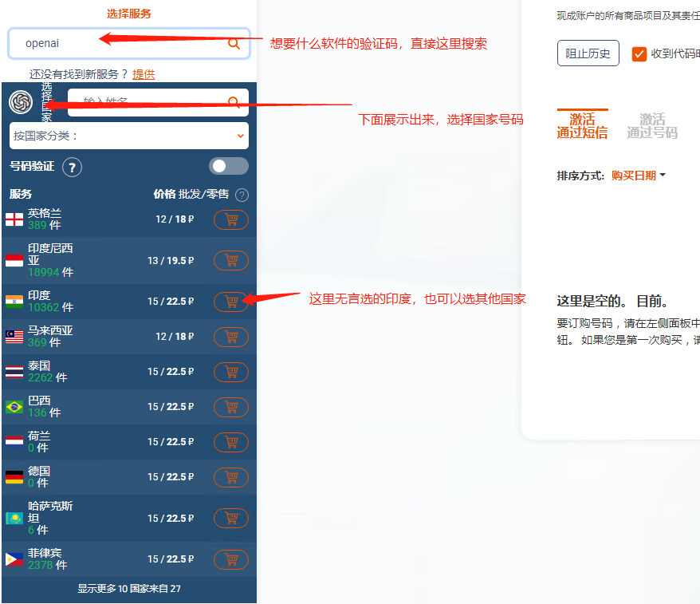Click the 巴西 shopping cart icon
700x604 pixels.
tap(230, 407)
